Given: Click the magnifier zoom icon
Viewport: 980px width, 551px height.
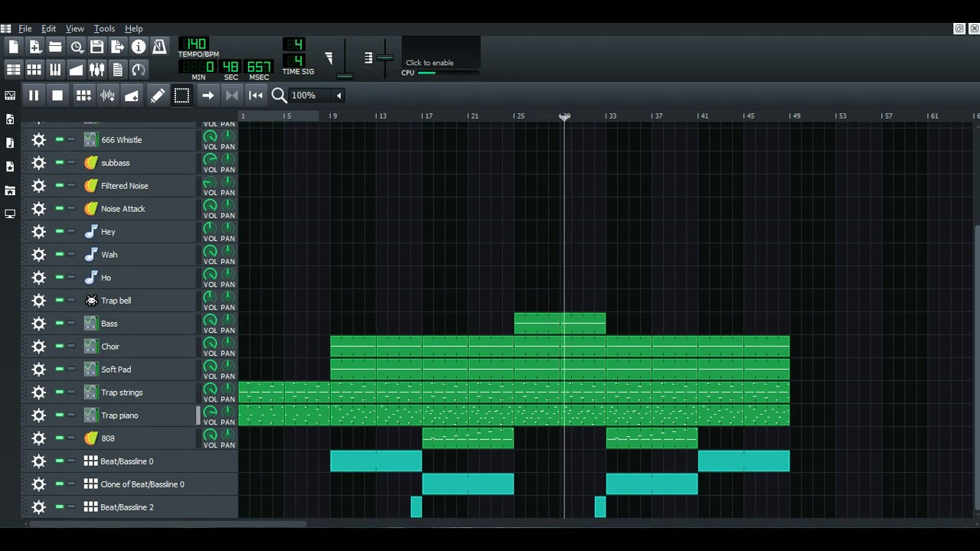Looking at the screenshot, I should coord(279,96).
